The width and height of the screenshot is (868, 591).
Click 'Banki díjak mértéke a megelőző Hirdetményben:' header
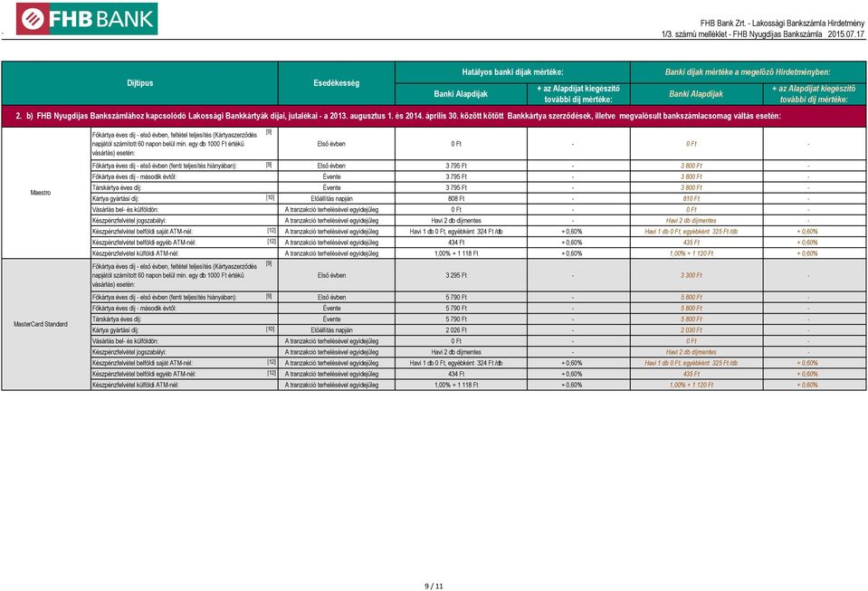(748, 71)
